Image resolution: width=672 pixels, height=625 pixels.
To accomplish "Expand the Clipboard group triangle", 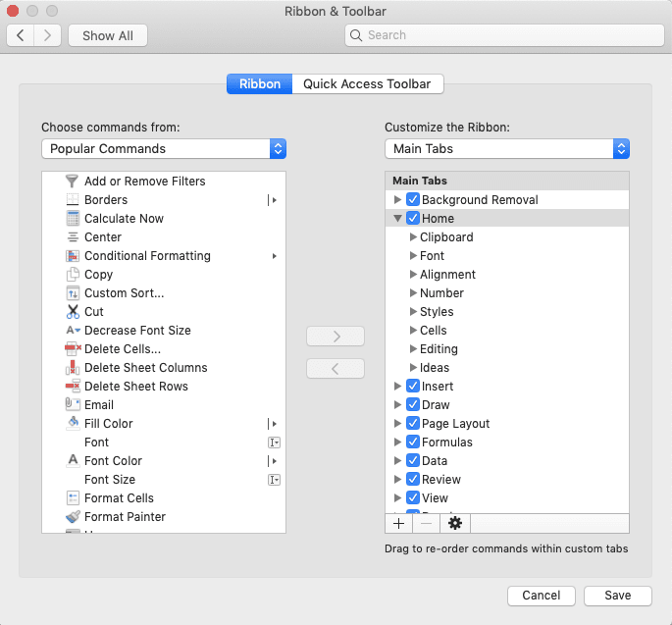I will (413, 236).
